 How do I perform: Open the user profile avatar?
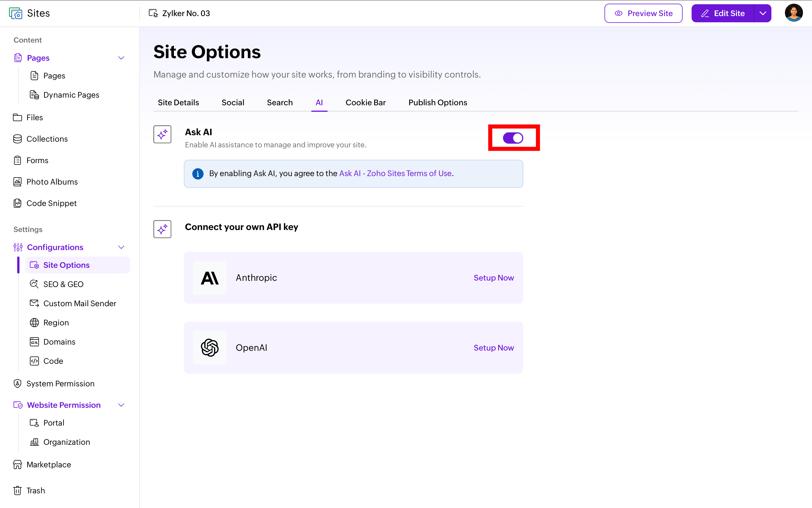tap(794, 13)
